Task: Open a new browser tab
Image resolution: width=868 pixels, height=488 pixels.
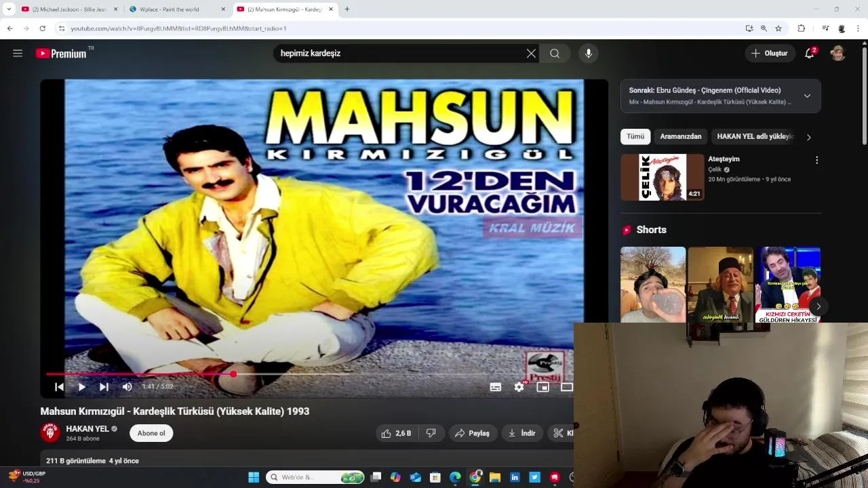Action: (347, 9)
